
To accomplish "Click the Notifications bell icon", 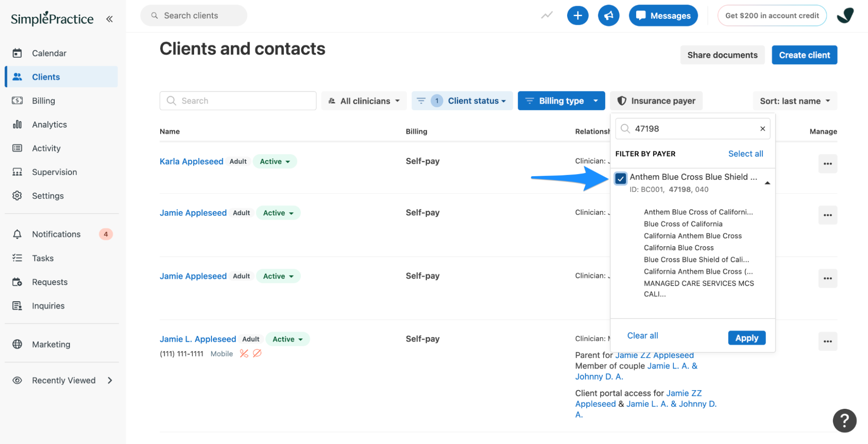I will [x=17, y=234].
